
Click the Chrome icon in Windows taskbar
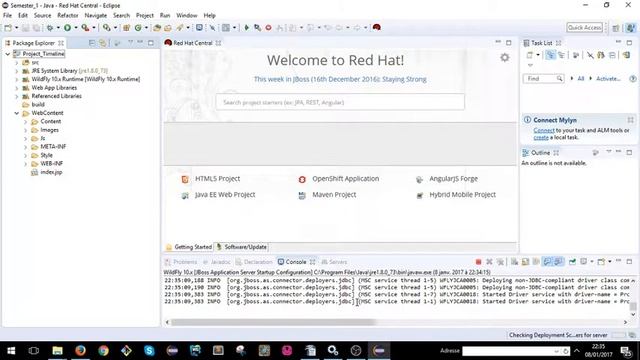point(103,350)
